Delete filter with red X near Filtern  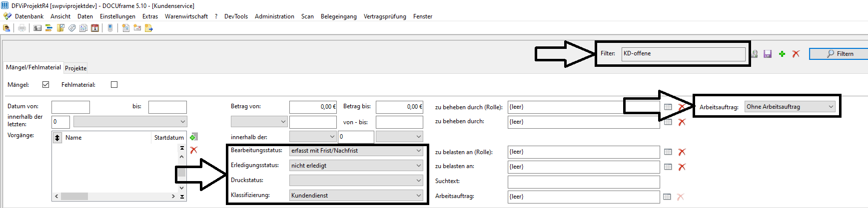(x=796, y=54)
